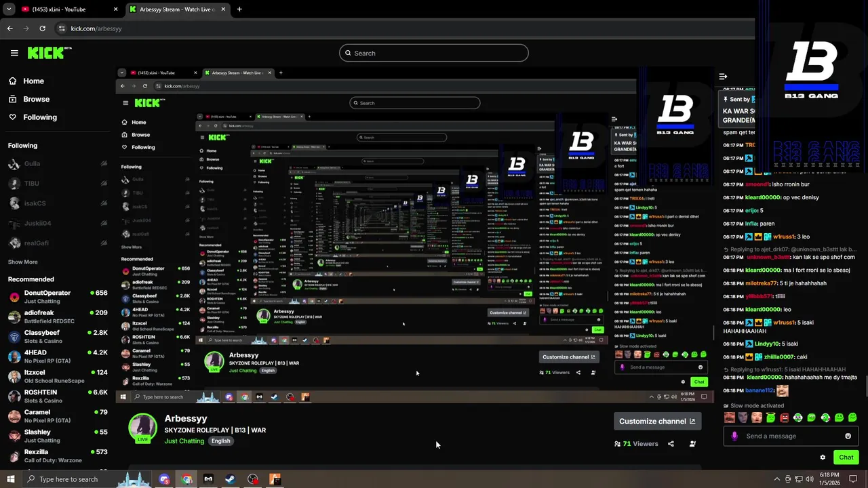
Task: Open recommended channel Classybeef
Action: click(x=58, y=337)
